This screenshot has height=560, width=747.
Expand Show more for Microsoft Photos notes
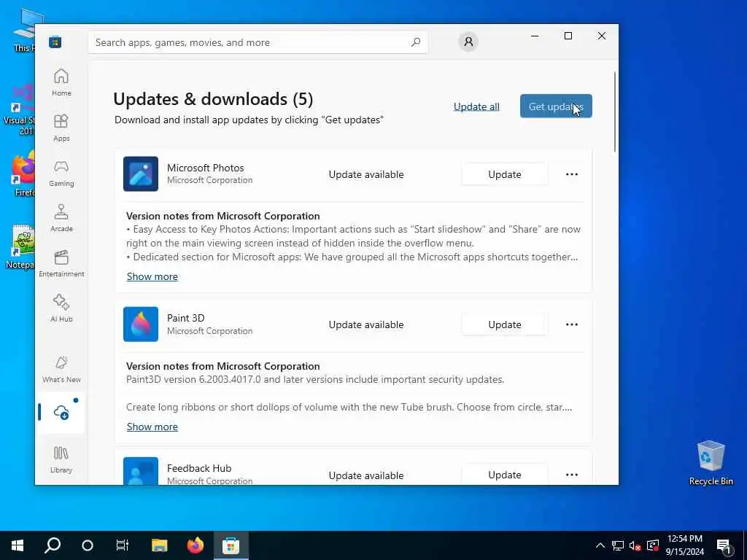[152, 276]
